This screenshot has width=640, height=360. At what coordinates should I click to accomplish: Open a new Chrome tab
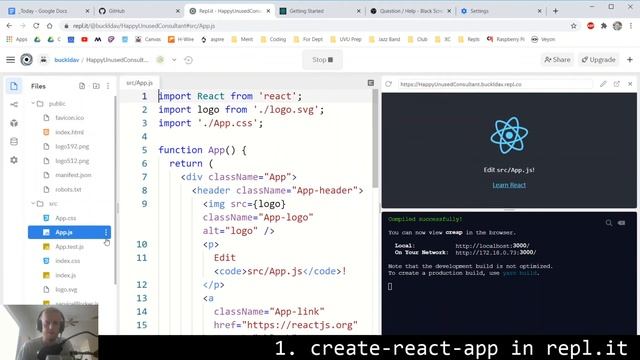[x=555, y=11]
